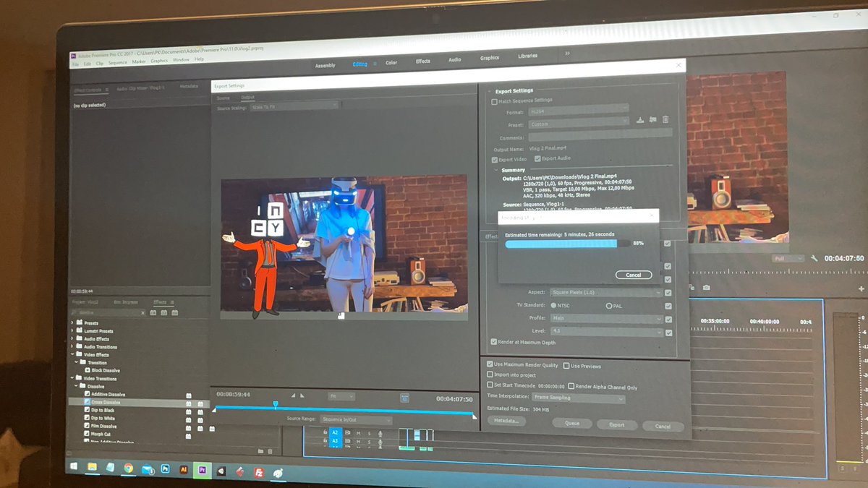868x488 pixels.
Task: Toggle Use Maximum Render Quality
Action: (490, 365)
